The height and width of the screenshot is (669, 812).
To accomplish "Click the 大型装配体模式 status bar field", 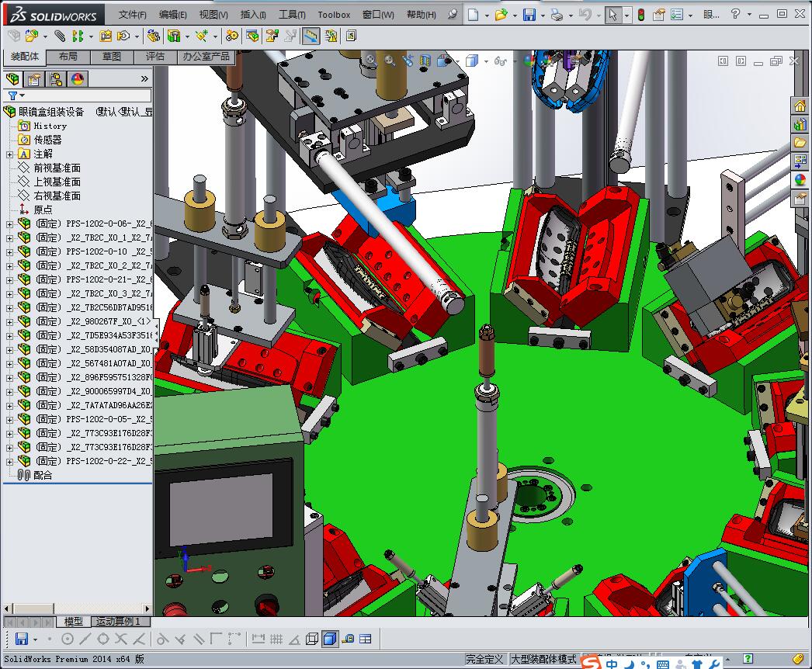I will pos(543,660).
